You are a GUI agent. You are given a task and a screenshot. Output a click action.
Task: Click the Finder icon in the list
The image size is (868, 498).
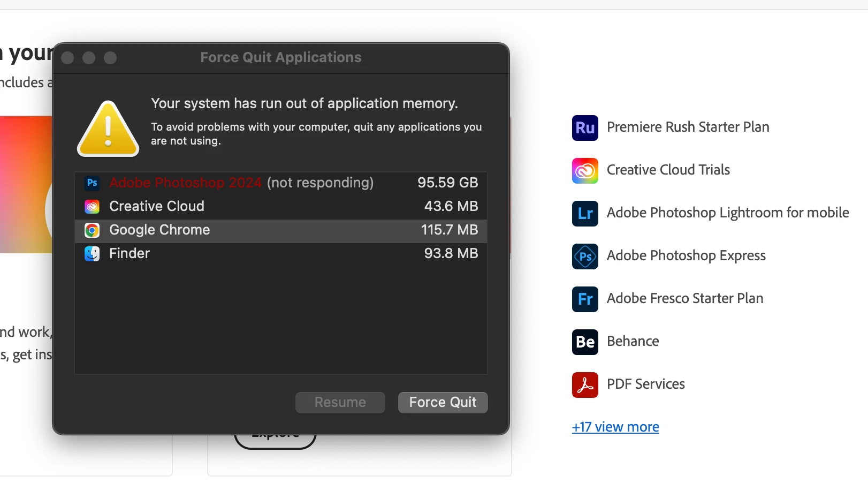click(92, 254)
